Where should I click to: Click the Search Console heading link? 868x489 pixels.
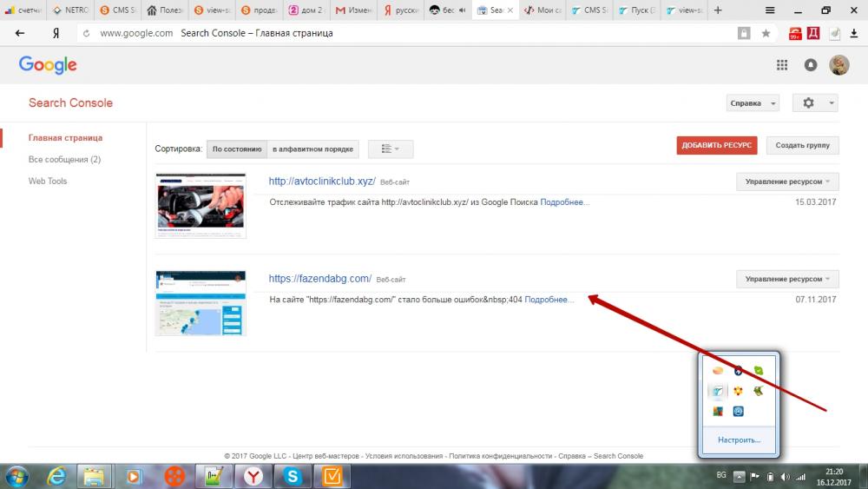pos(70,103)
